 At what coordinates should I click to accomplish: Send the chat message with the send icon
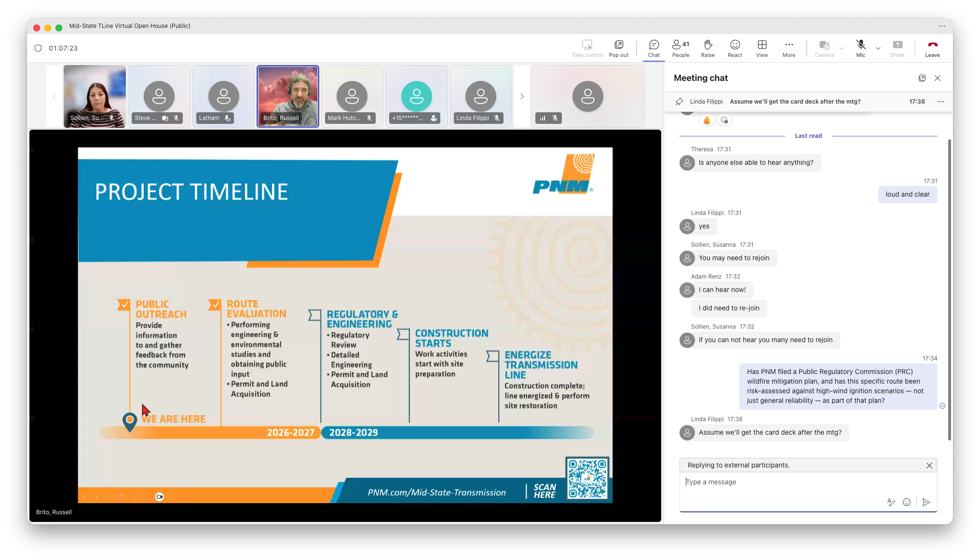click(926, 503)
